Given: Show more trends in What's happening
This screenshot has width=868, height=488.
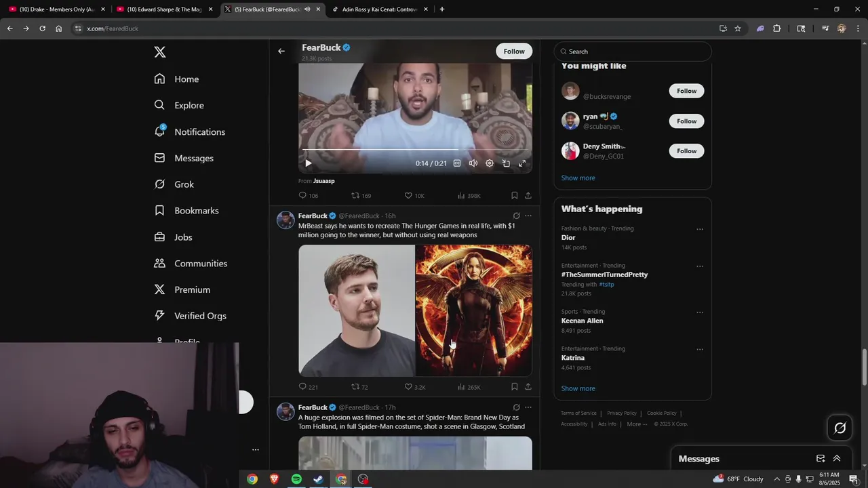Looking at the screenshot, I should [578, 388].
